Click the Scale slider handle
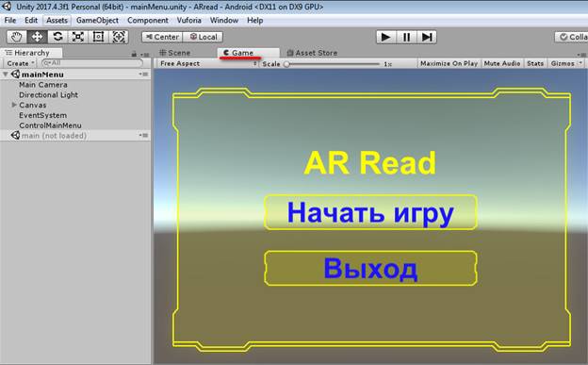The width and height of the screenshot is (588, 365). pos(286,64)
